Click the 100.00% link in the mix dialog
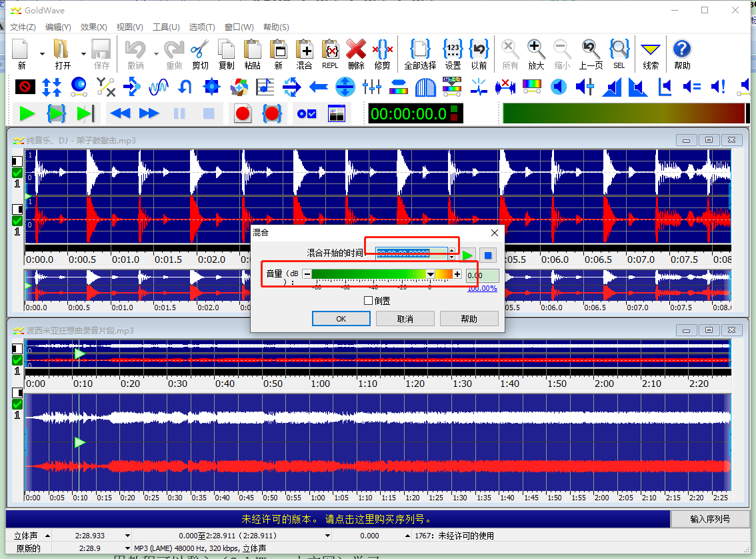The height and width of the screenshot is (559, 756). (482, 288)
